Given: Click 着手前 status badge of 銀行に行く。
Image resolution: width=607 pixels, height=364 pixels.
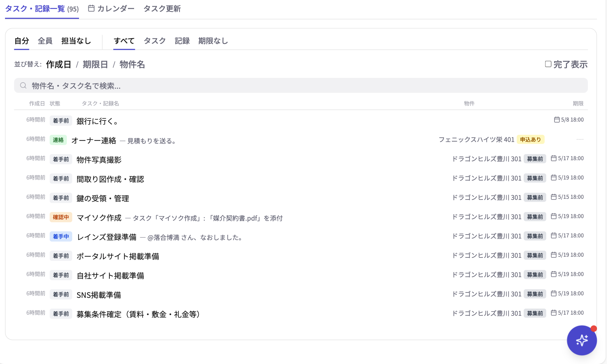Looking at the screenshot, I should [61, 121].
